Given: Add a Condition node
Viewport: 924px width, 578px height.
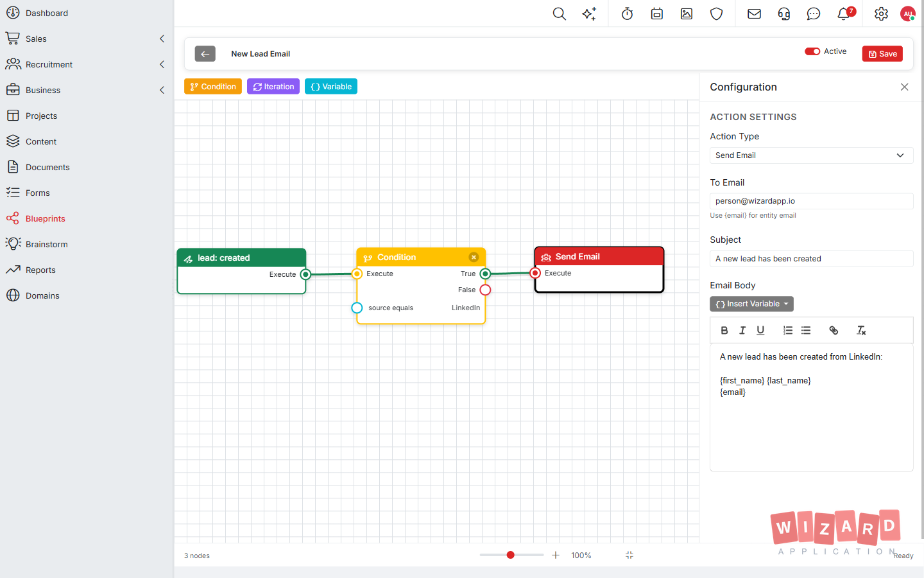Looking at the screenshot, I should (x=213, y=87).
